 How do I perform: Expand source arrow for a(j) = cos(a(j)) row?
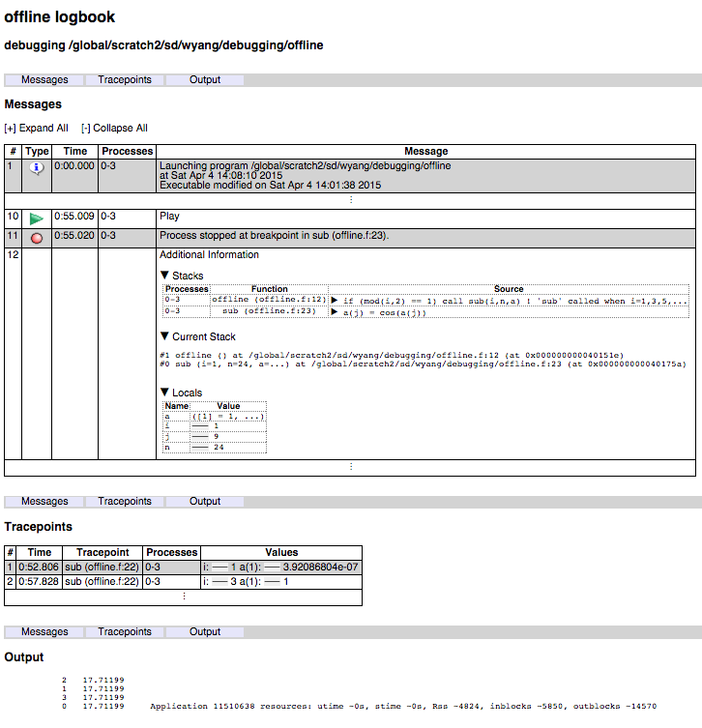pos(336,312)
